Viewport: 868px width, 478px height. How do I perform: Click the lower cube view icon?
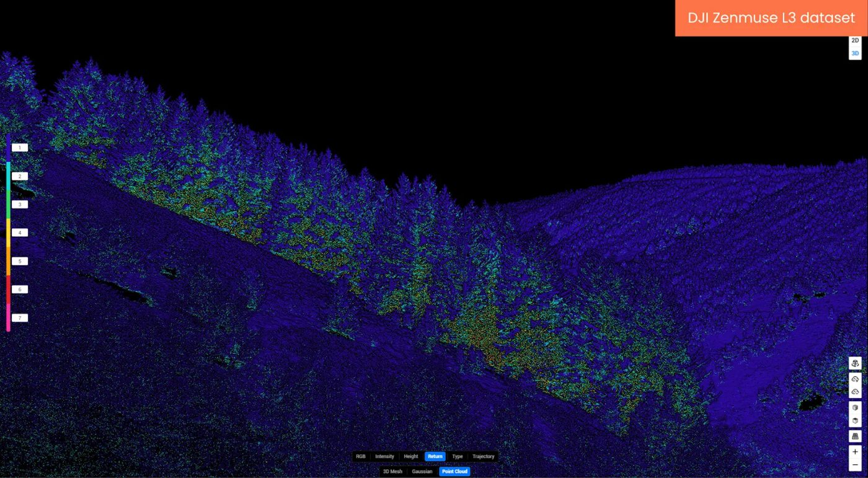(x=855, y=421)
